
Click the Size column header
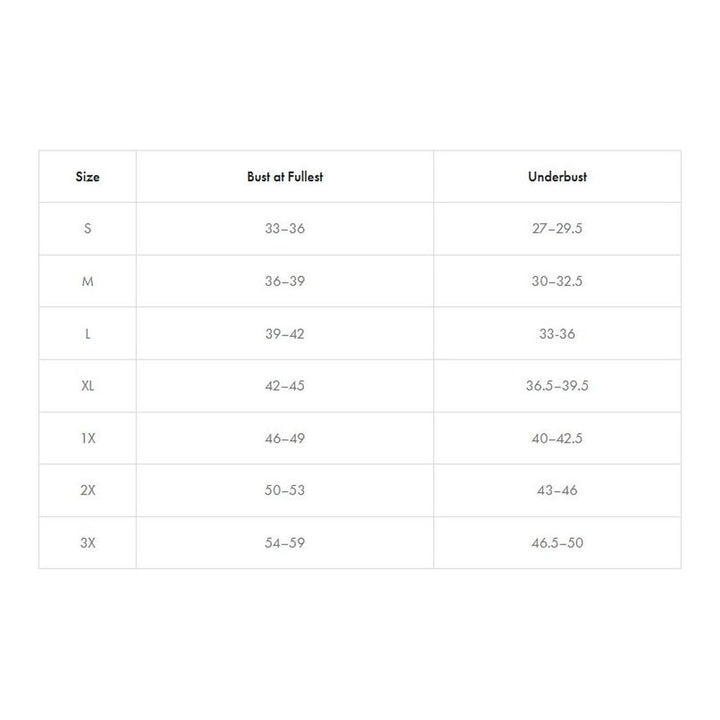(x=88, y=177)
